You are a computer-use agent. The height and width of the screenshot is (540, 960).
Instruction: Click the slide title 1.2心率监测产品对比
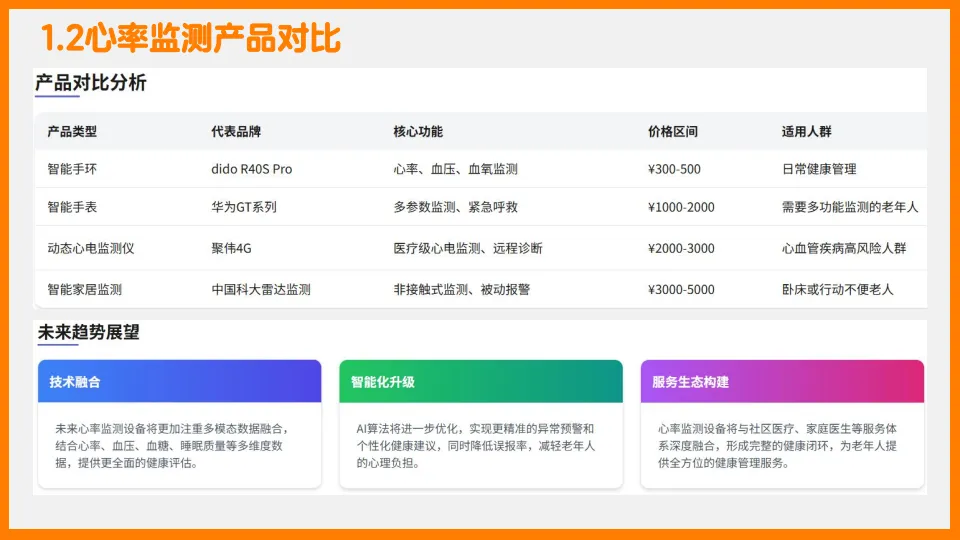click(190, 39)
